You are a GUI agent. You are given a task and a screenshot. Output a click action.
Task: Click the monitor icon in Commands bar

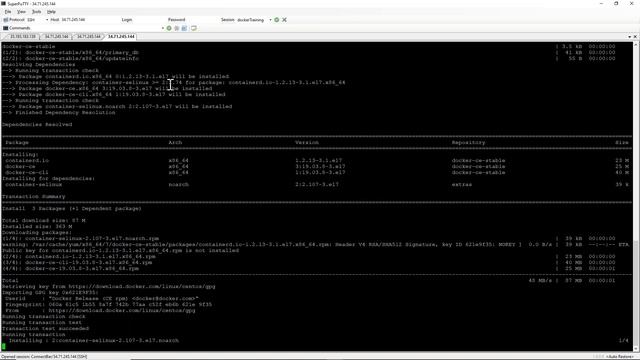193,28
